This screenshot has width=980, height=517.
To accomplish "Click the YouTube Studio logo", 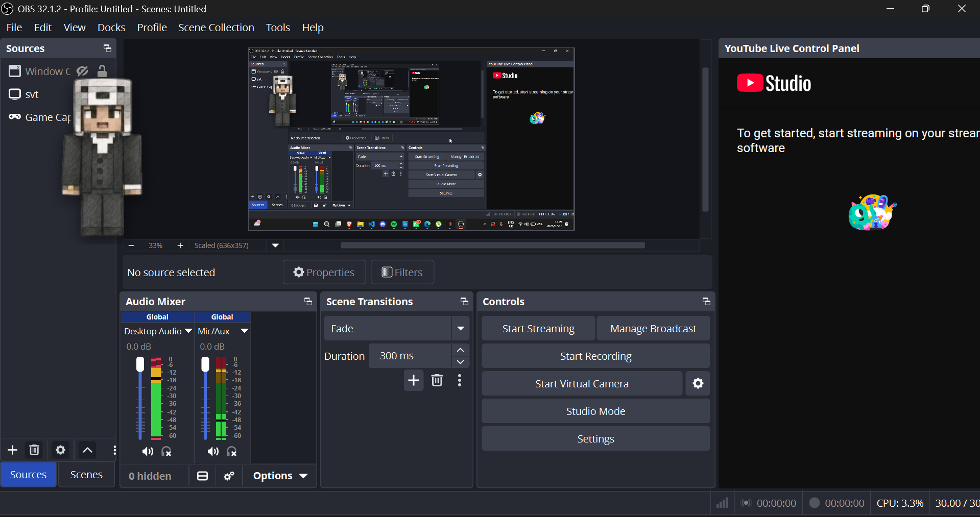I will 774,83.
